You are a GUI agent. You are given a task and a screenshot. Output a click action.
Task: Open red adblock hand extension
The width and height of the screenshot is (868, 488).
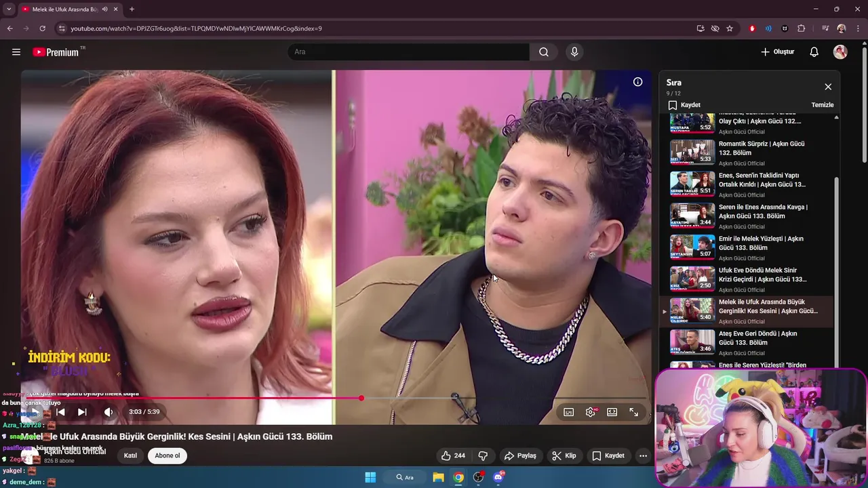point(752,28)
